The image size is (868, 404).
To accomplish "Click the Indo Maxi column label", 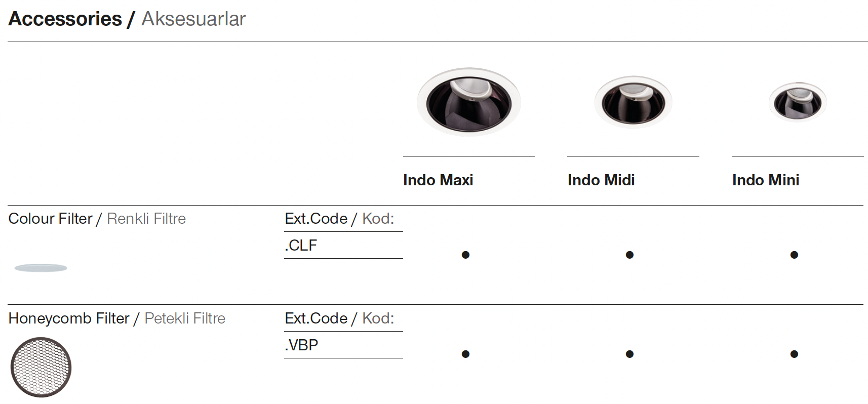I will (x=438, y=180).
